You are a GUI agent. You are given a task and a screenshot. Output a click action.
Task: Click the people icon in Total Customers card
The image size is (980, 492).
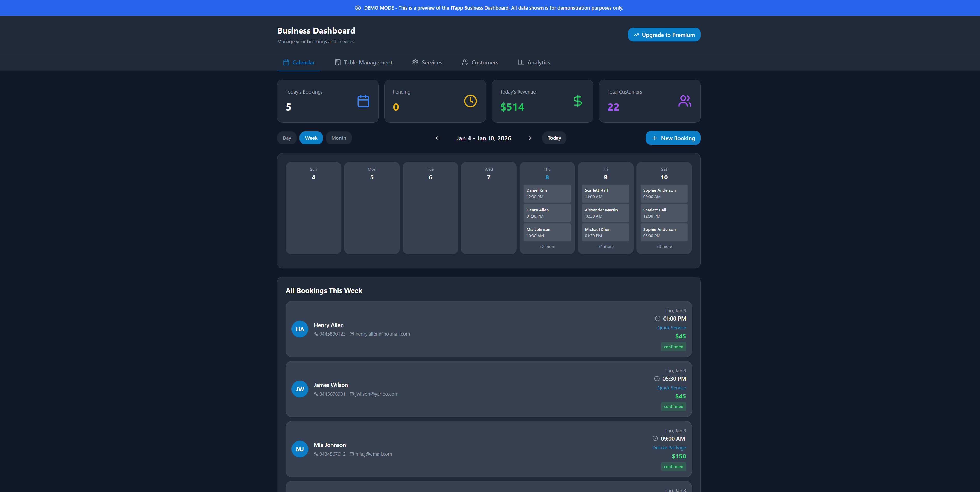[685, 101]
